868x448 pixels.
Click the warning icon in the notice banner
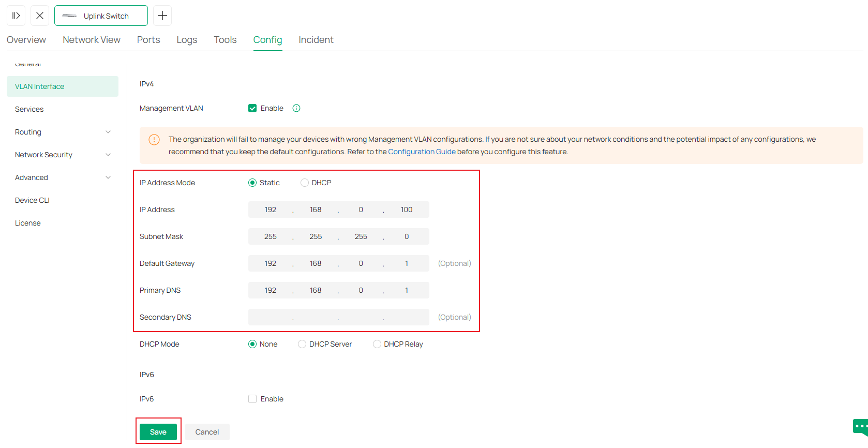(x=154, y=140)
